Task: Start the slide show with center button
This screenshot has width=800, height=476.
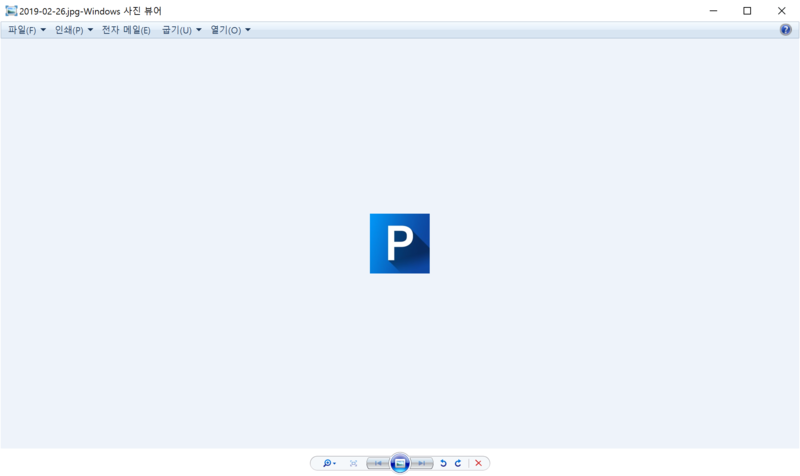Action: click(x=400, y=463)
